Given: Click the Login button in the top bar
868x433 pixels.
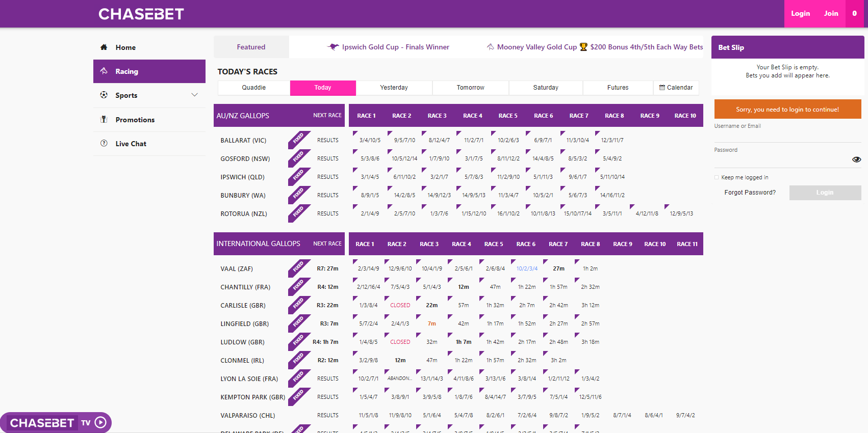Looking at the screenshot, I should 800,14.
